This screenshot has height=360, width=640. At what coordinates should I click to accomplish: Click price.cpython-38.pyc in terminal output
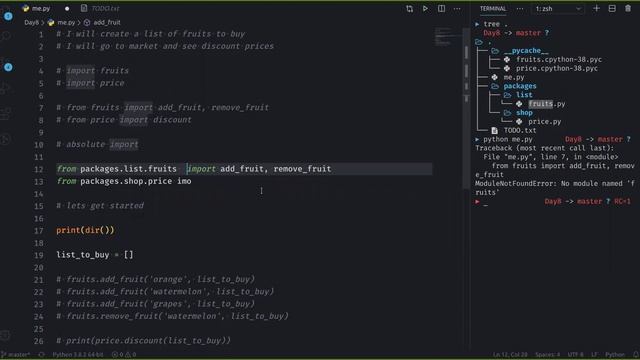coord(557,69)
